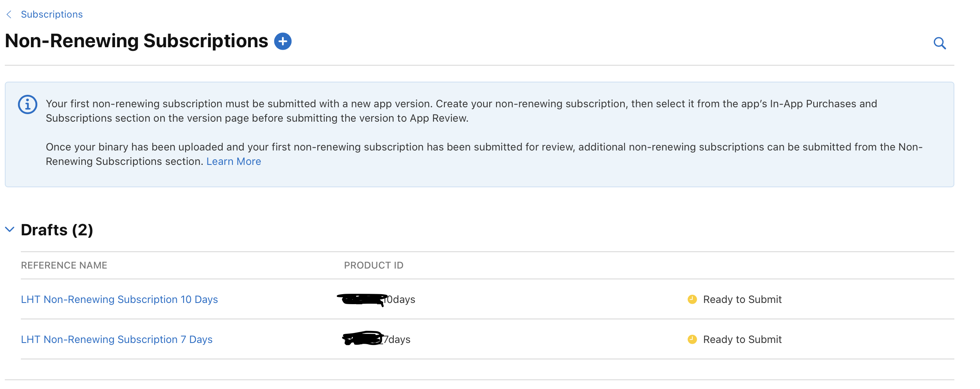Screen dimensions: 980x389
Task: Click the REFERENCE NAME column header
Action: (64, 265)
